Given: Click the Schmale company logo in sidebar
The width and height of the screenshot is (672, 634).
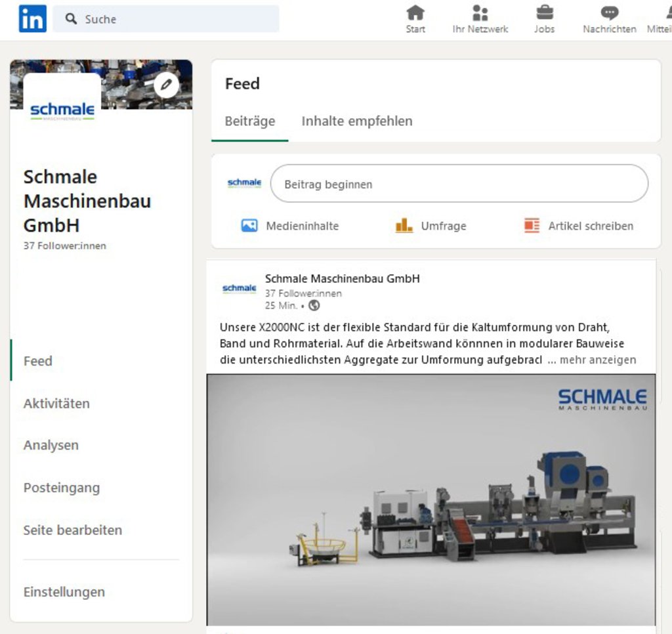Looking at the screenshot, I should pos(62,111).
